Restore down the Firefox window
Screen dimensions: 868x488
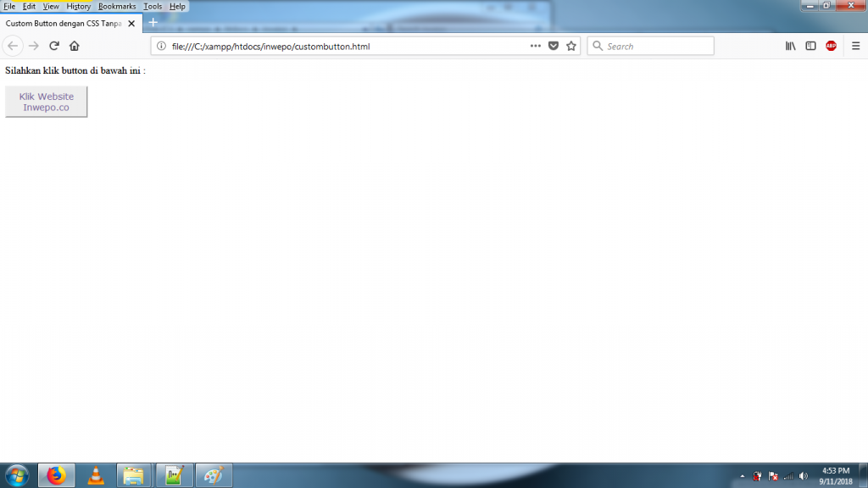pyautogui.click(x=826, y=6)
